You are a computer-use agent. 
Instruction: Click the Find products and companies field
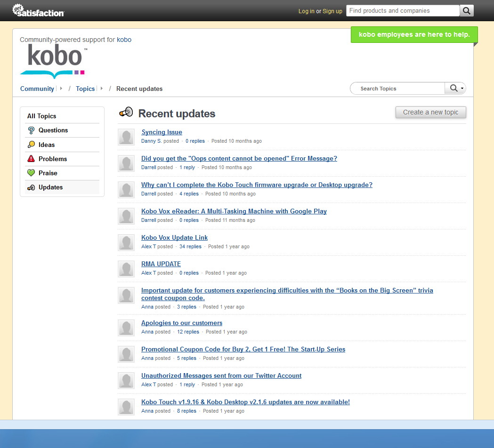[403, 11]
